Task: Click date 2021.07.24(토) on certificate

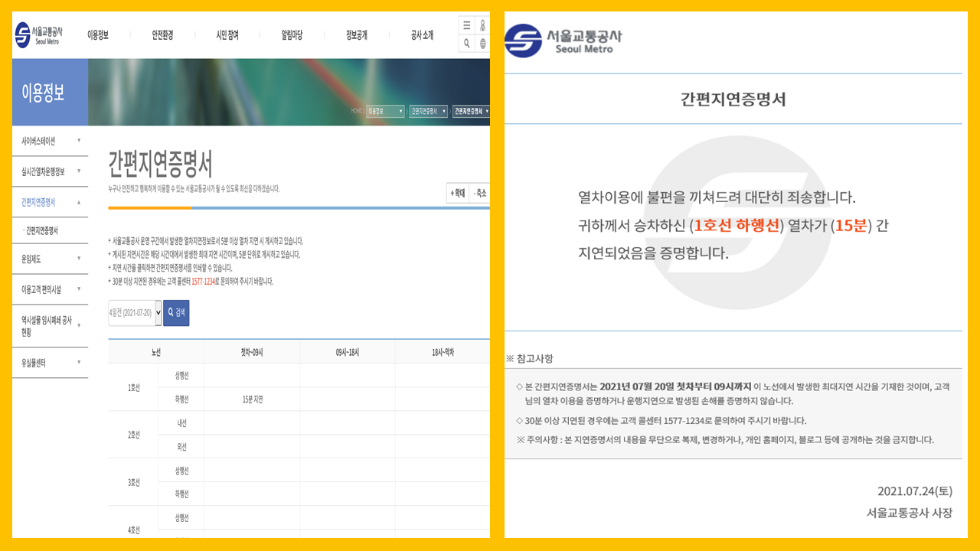Action: click(x=915, y=491)
